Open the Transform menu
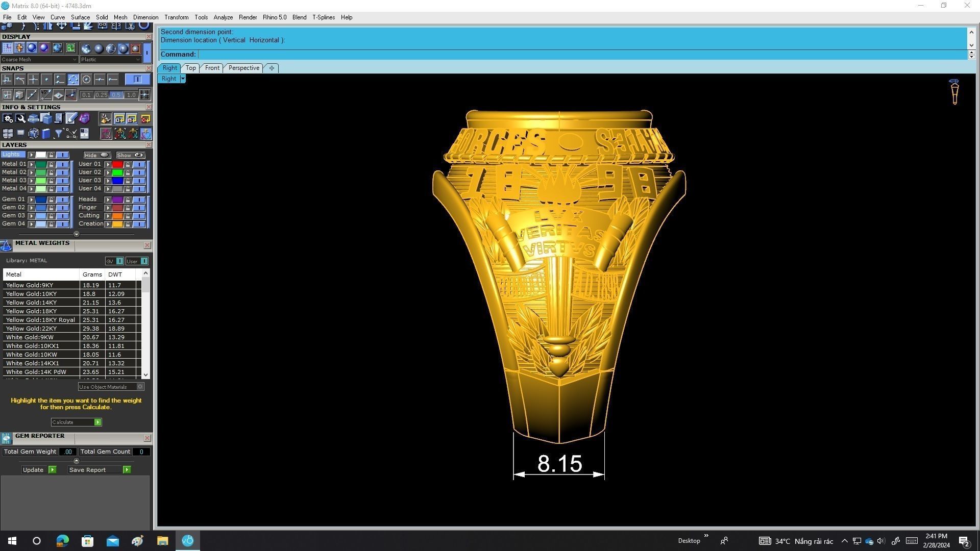This screenshot has width=980, height=551. pyautogui.click(x=176, y=17)
